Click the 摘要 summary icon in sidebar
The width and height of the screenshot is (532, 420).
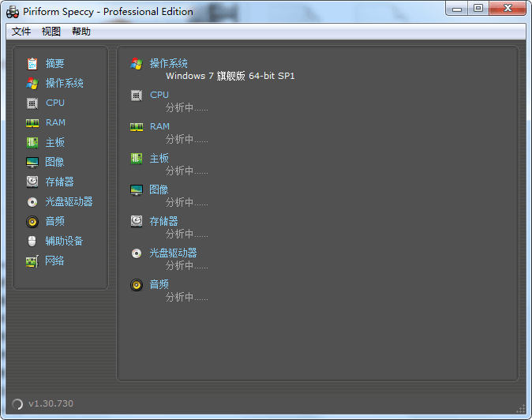pyautogui.click(x=32, y=63)
